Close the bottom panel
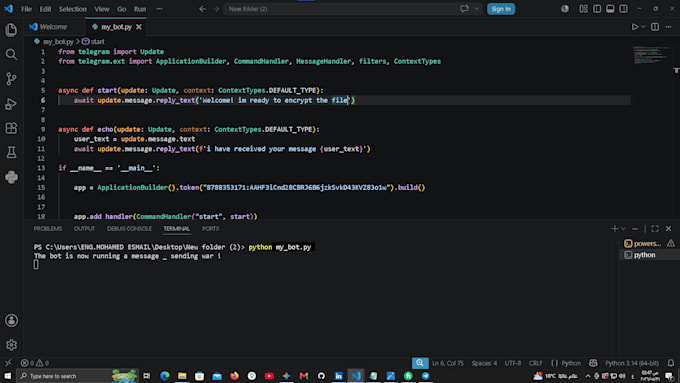This screenshot has width=680, height=383. 668,229
